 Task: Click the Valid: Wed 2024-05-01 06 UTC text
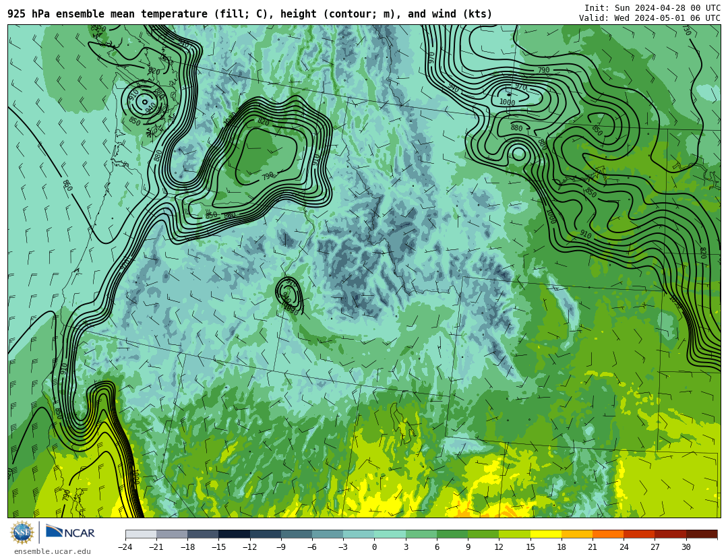[x=650, y=18]
